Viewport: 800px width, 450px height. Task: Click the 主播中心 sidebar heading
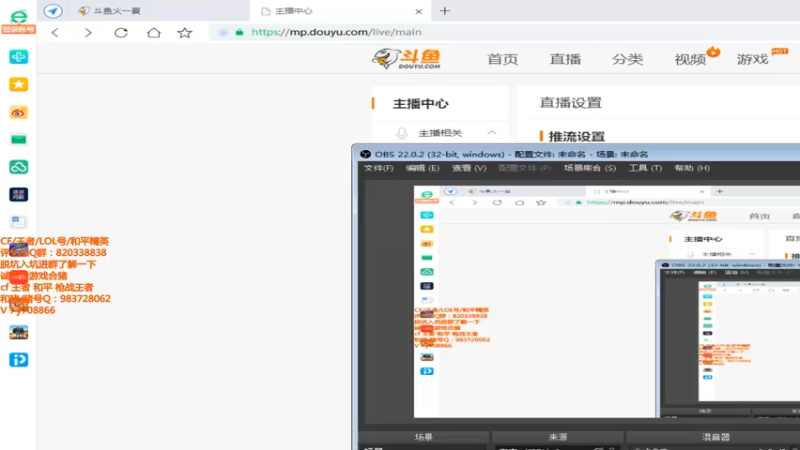420,104
